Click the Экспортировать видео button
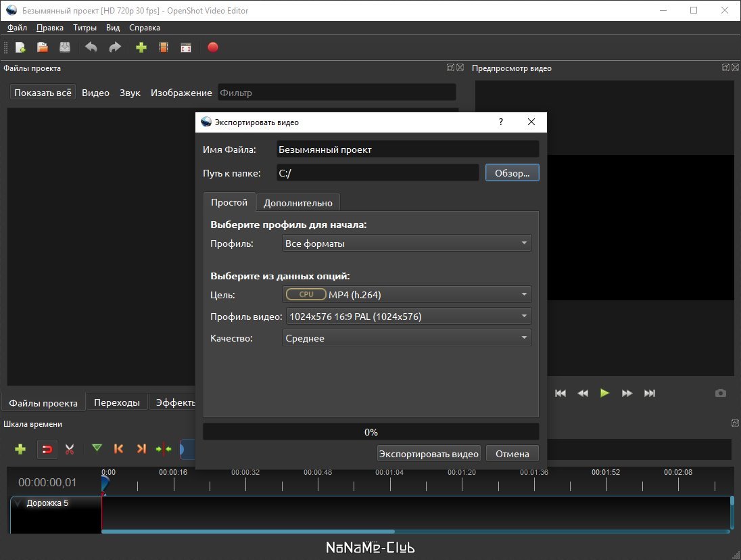 tap(429, 454)
